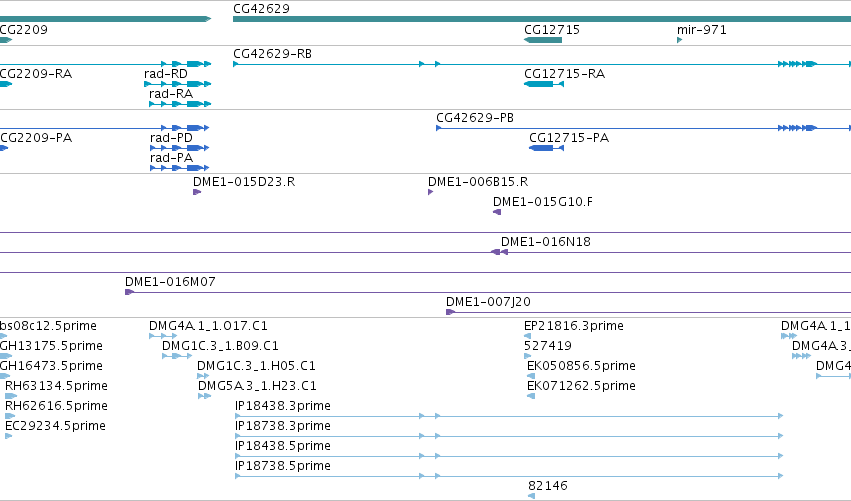The height and width of the screenshot is (501, 851).
Task: Select the CG42629-RB transcript label
Action: pyautogui.click(x=272, y=53)
